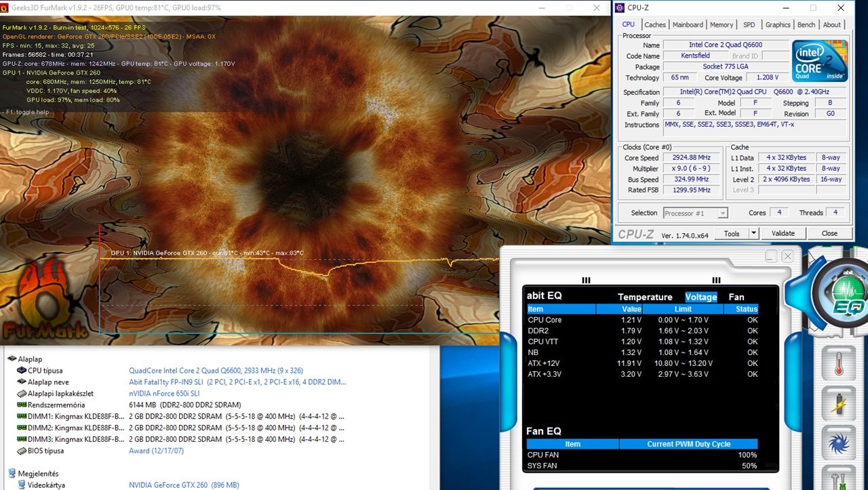
Task: Open CPU-Z About tab
Action: coord(832,24)
